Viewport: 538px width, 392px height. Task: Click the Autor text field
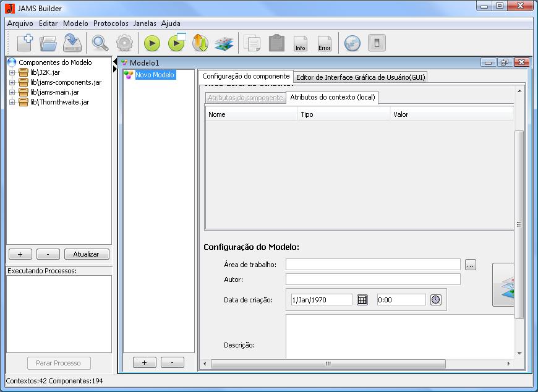click(x=373, y=279)
